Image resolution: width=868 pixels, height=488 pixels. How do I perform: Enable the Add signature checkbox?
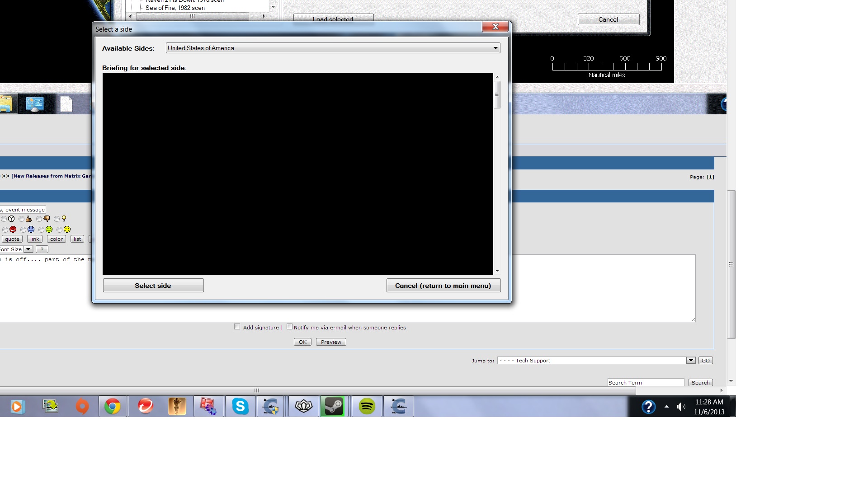click(x=237, y=327)
